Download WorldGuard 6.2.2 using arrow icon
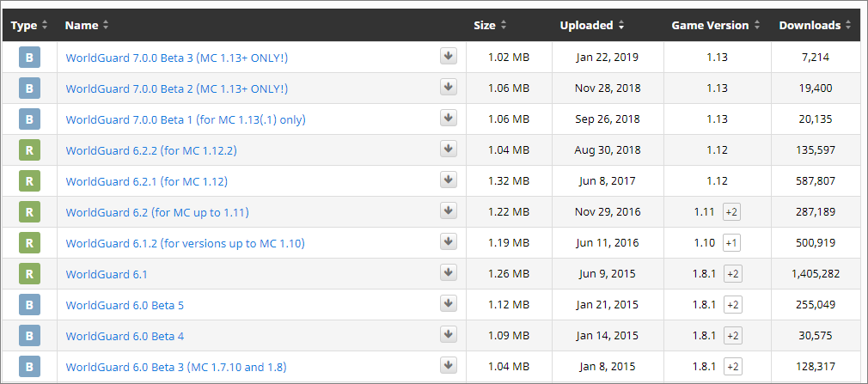This screenshot has width=868, height=384. 449,149
